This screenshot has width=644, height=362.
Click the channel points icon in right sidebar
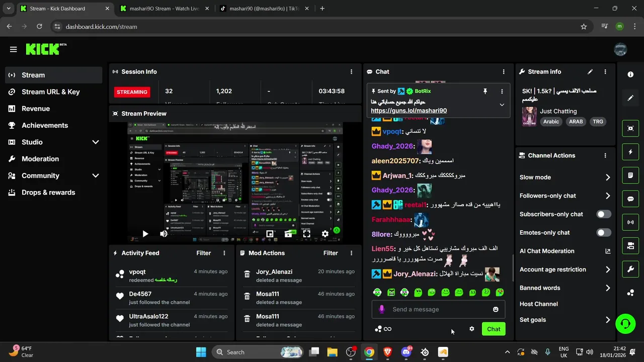(630, 293)
